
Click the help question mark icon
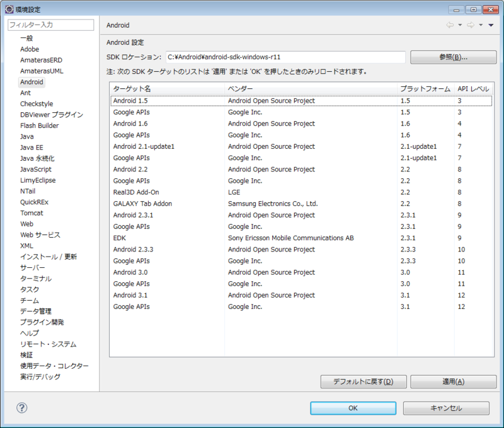pyautogui.click(x=22, y=408)
